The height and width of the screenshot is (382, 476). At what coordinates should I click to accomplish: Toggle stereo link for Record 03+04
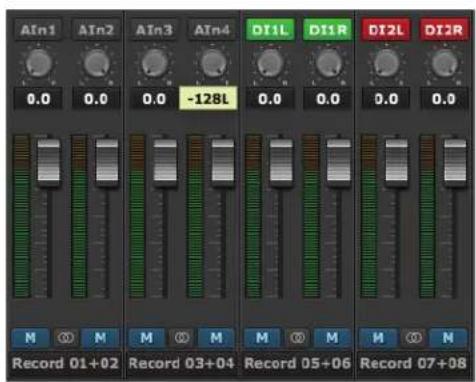coord(182,338)
